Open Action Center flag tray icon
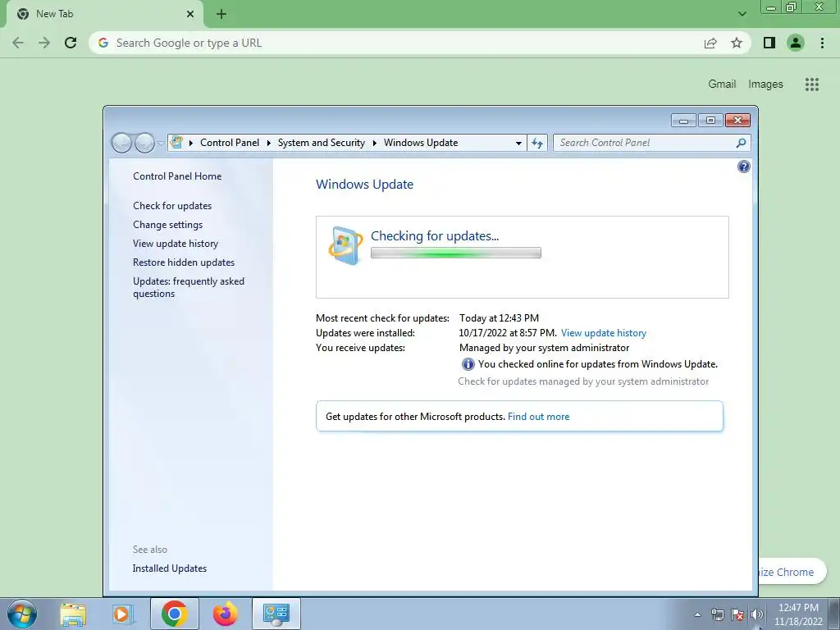840x630 pixels. click(737, 614)
